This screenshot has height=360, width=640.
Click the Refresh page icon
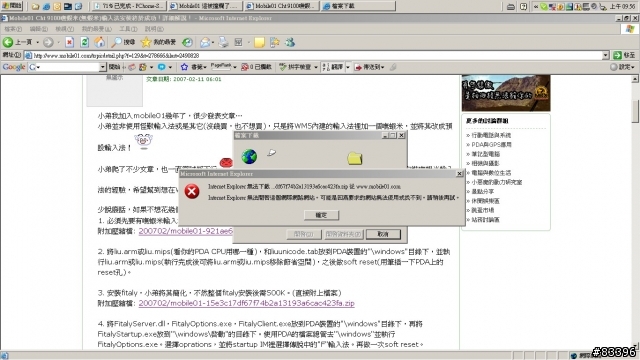(84, 42)
